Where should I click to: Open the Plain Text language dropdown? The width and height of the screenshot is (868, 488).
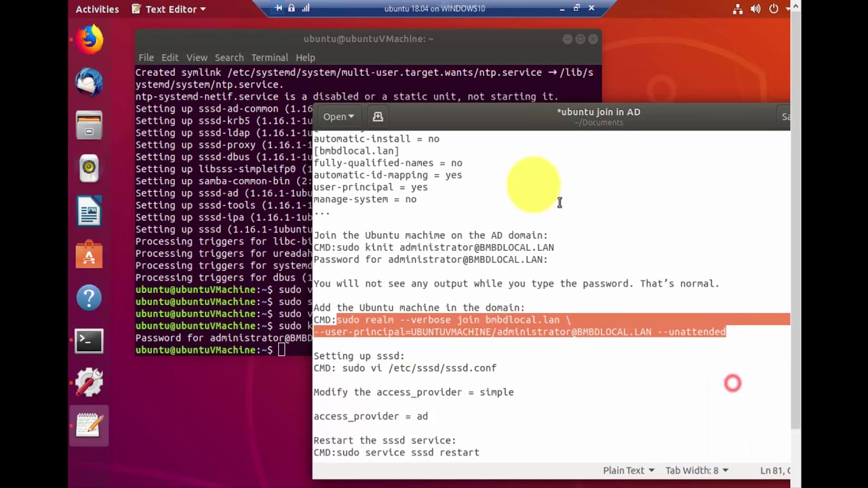pyautogui.click(x=629, y=470)
